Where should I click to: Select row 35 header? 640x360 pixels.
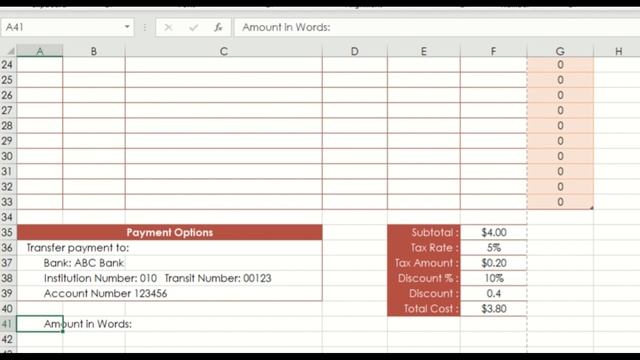pos(8,232)
